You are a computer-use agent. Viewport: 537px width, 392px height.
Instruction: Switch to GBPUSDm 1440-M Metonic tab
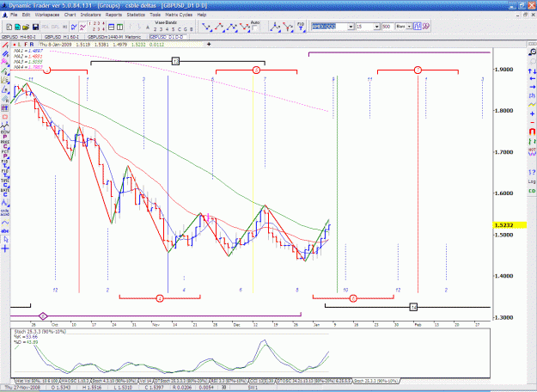(114, 37)
